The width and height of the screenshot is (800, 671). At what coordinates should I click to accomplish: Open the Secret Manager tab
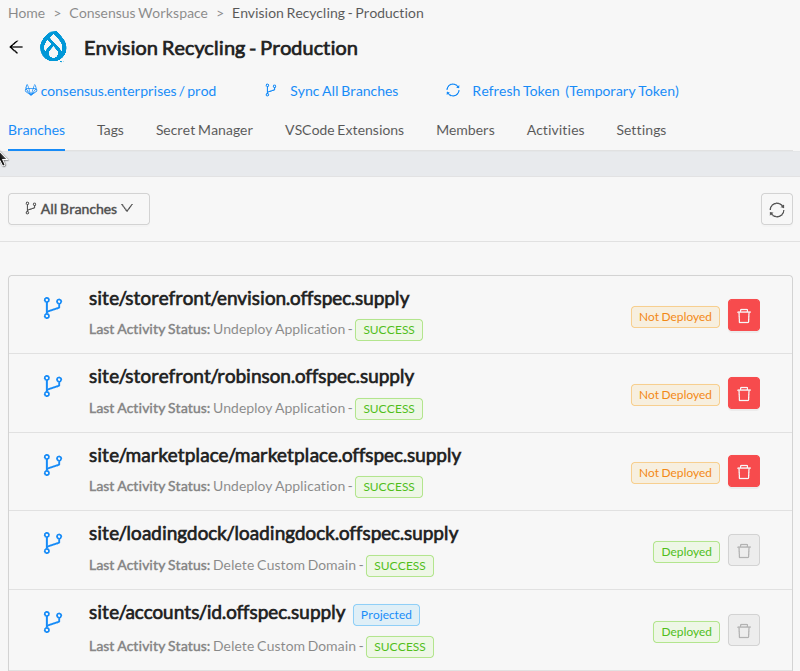click(x=204, y=131)
